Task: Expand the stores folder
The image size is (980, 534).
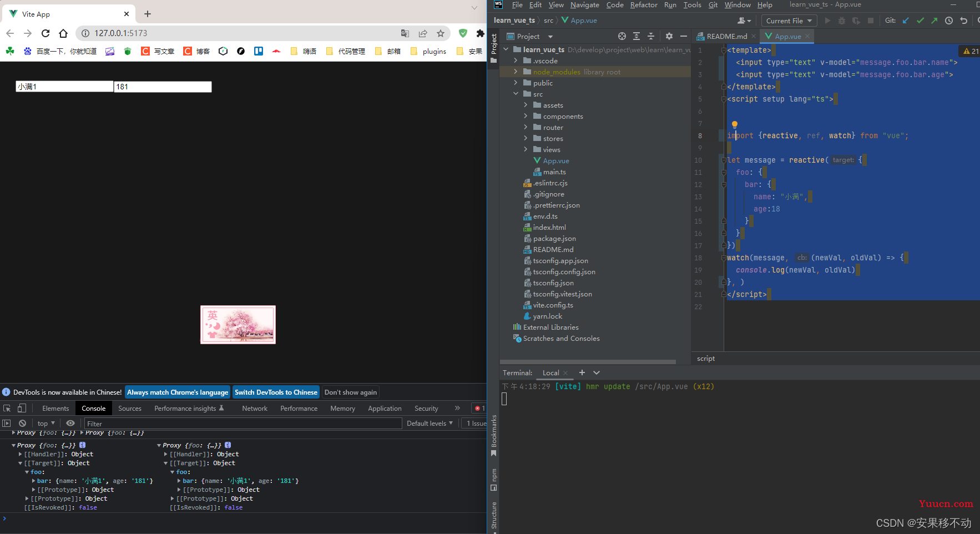Action: click(526, 138)
